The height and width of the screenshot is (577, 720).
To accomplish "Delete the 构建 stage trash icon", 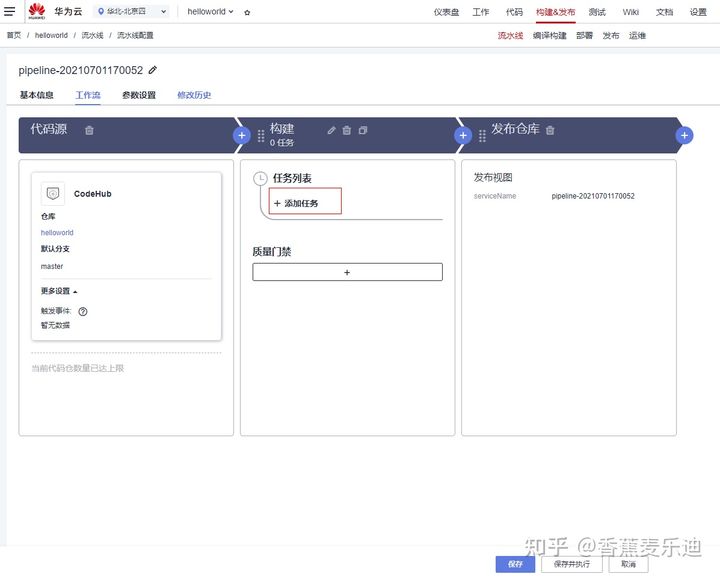I will 347,130.
